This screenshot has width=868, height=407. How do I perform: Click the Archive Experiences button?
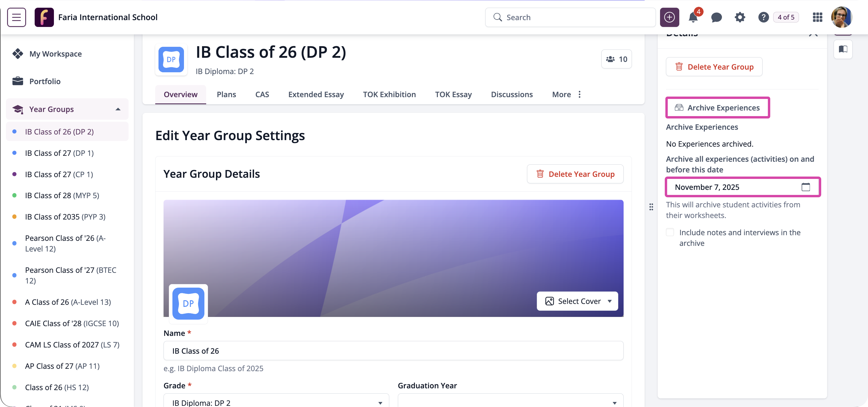pos(718,108)
